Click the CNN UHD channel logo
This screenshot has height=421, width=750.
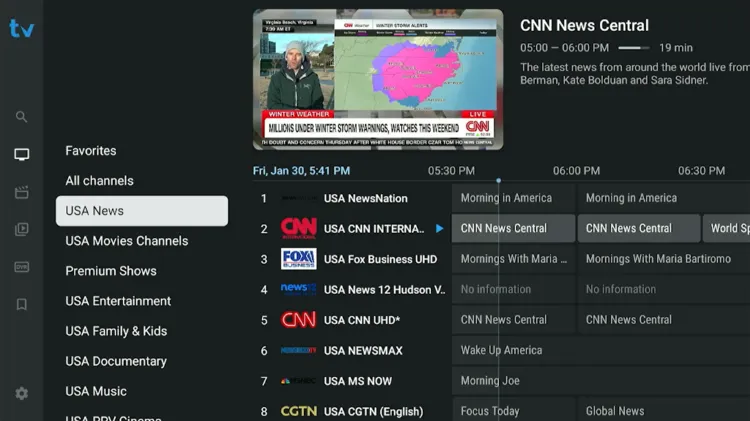[x=298, y=320]
